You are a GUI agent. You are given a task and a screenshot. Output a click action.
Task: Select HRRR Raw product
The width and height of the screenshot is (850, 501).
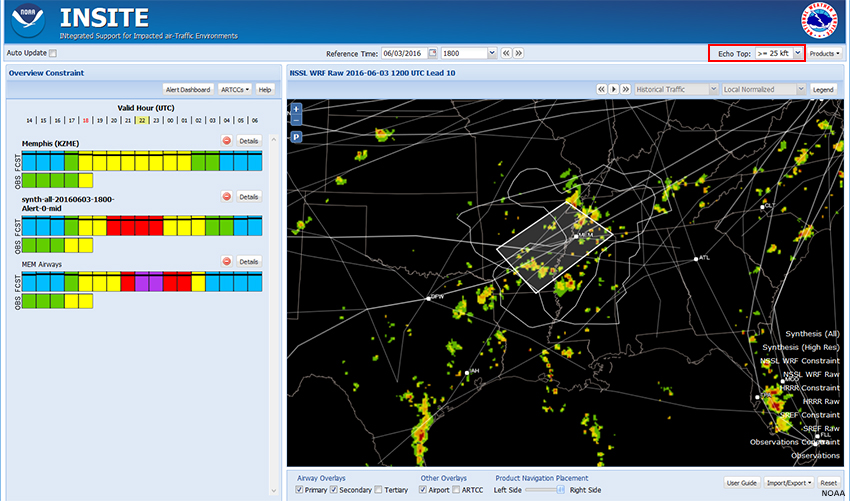point(821,402)
